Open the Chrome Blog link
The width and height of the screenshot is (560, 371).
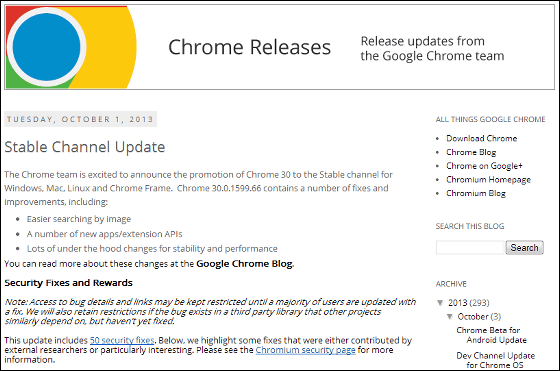[x=471, y=152]
